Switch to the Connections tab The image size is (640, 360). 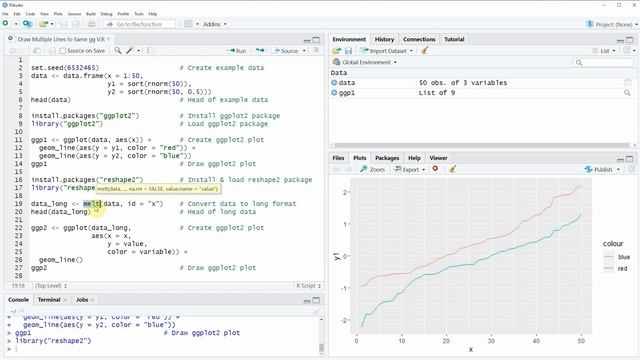[x=419, y=39]
